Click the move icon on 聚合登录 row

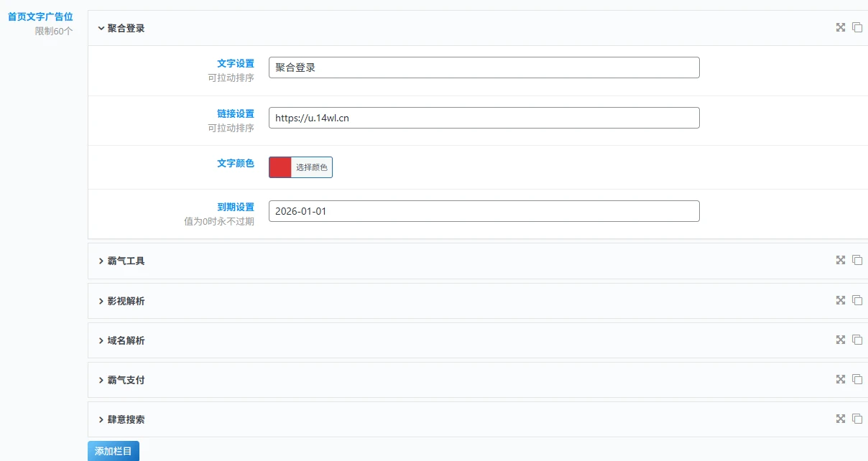(x=840, y=27)
